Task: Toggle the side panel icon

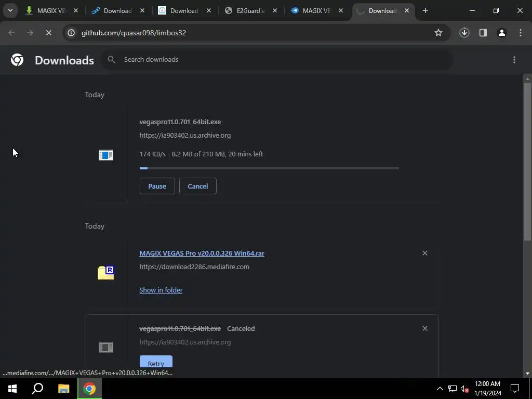Action: [483, 33]
